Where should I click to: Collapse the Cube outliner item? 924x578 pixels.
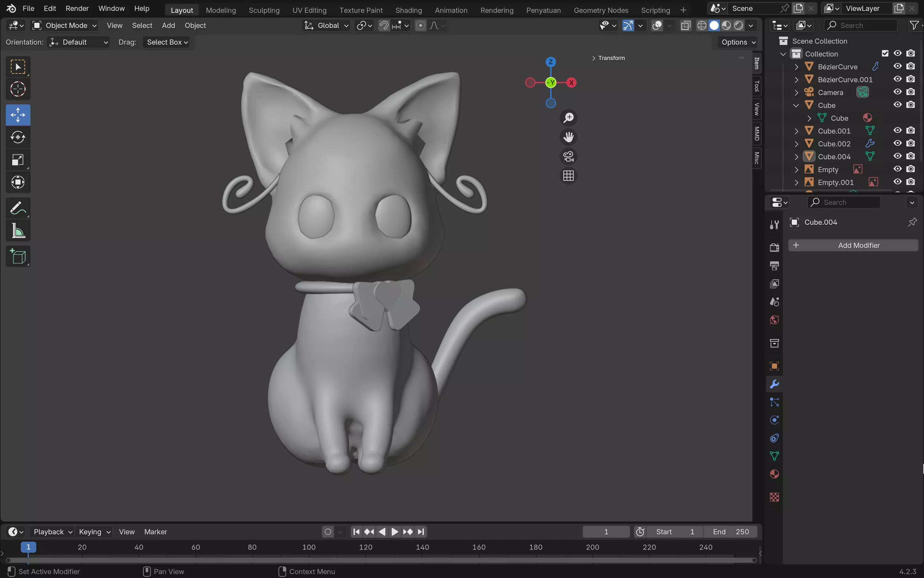[x=796, y=106]
